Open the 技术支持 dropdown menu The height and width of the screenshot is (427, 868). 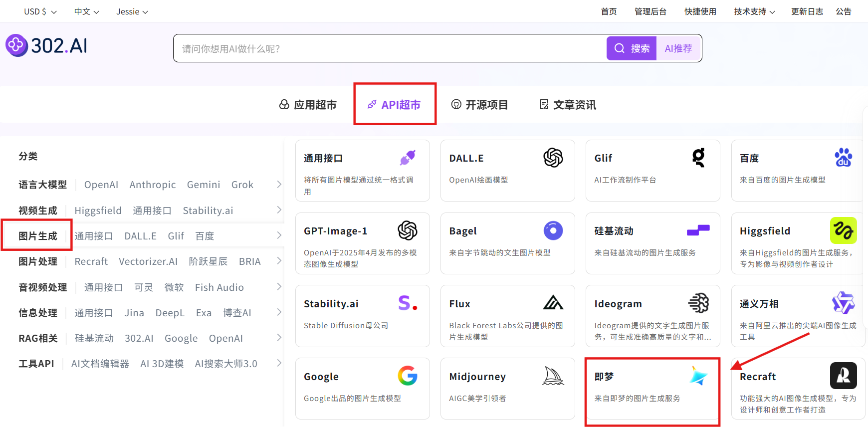754,11
